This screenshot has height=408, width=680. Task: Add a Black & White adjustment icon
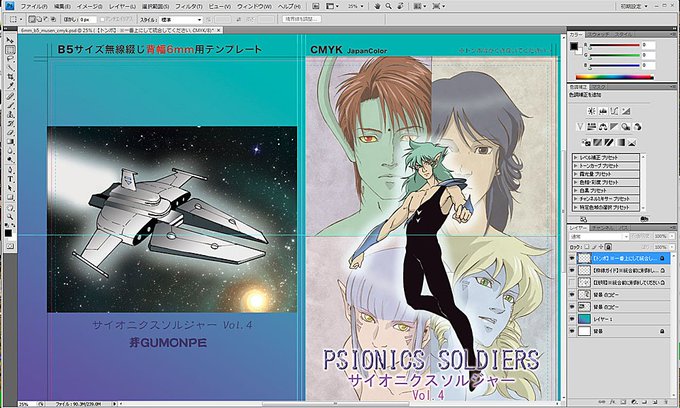614,127
